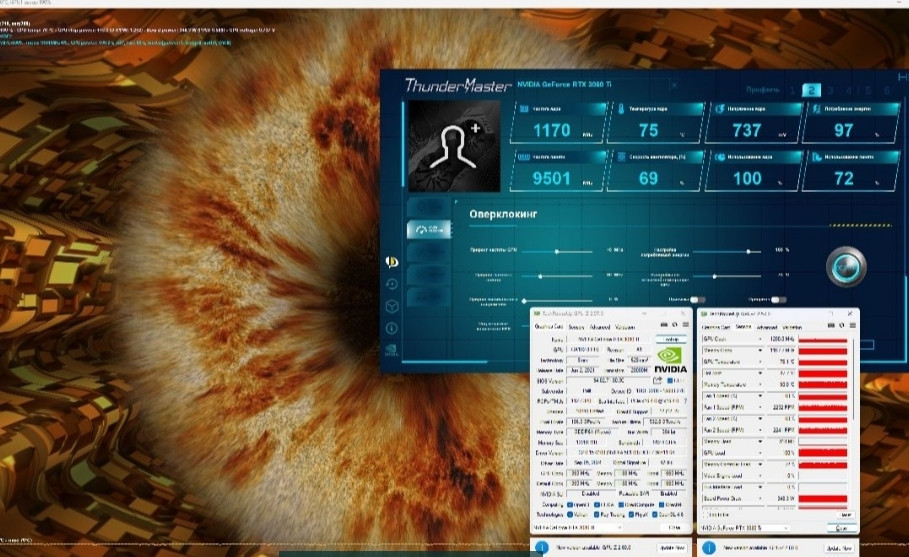The image size is (909, 557).
Task: Toggle the PhysX checkbox in GPU-Z
Action: pyautogui.click(x=631, y=515)
